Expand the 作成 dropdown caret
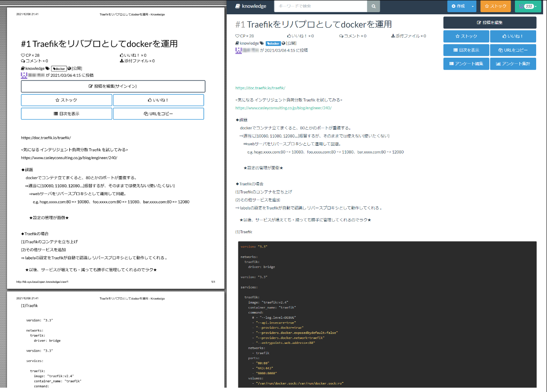 (x=472, y=6)
